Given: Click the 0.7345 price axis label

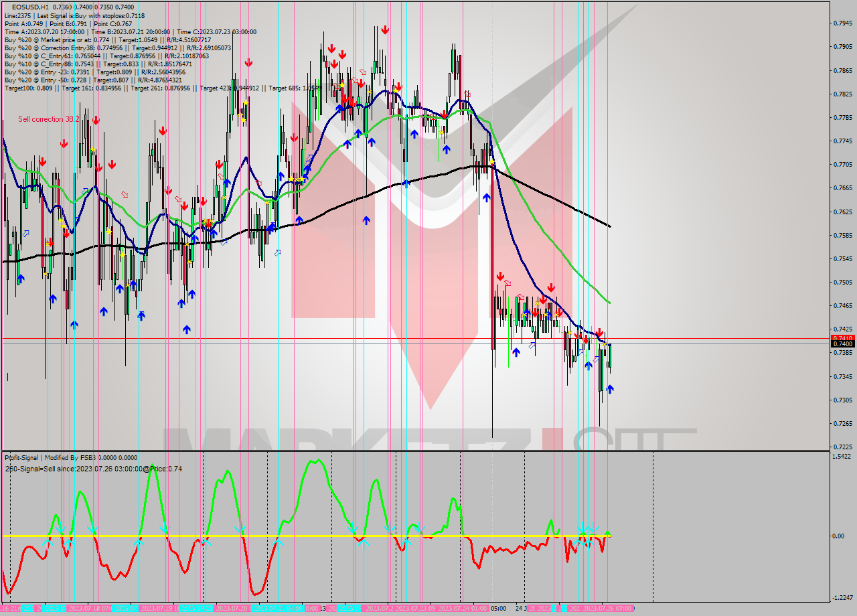Looking at the screenshot, I should 842,376.
